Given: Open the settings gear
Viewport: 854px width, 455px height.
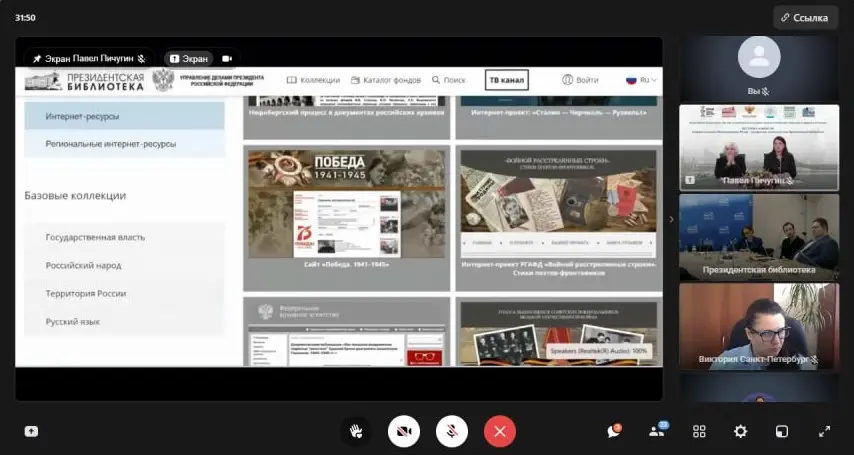Looking at the screenshot, I should click(740, 431).
